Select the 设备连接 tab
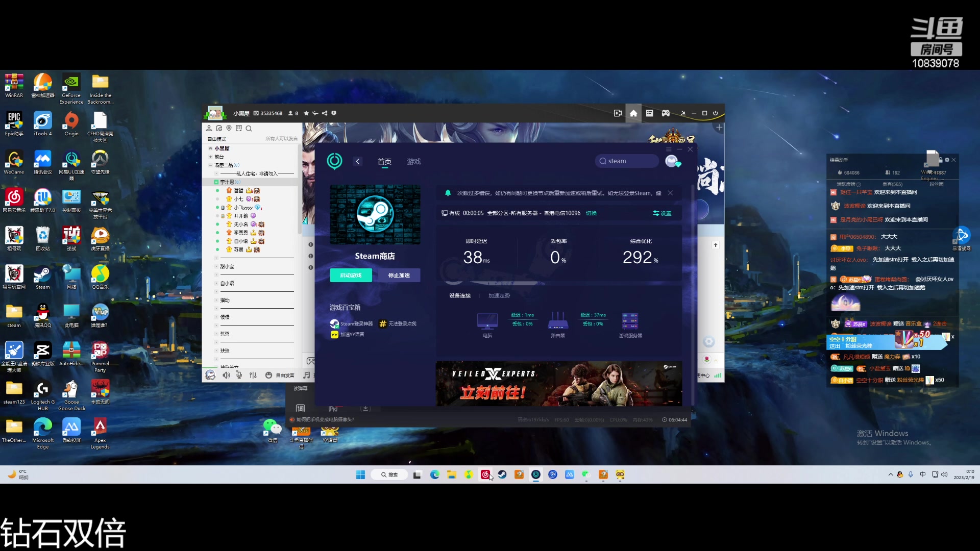 pos(460,295)
